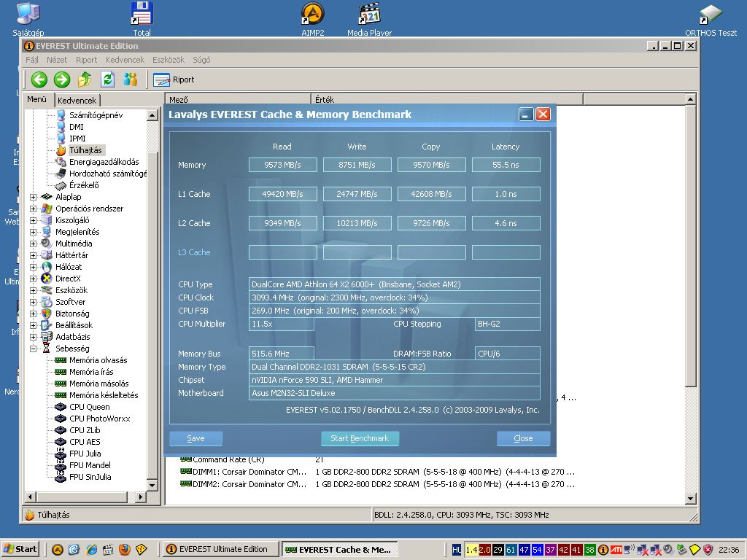The image size is (747, 560).
Task: Expand the Kiszolgáló tree node
Action: [33, 220]
